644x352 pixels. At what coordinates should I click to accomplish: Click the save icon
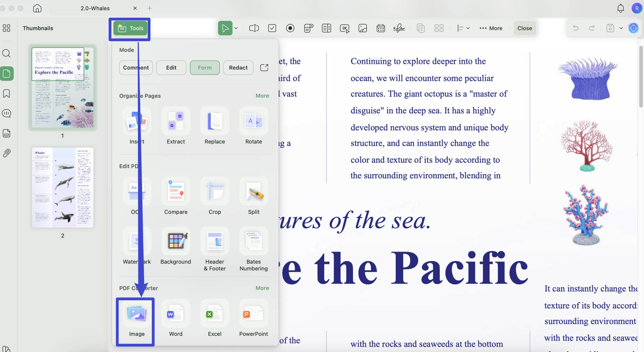pyautogui.click(x=610, y=28)
